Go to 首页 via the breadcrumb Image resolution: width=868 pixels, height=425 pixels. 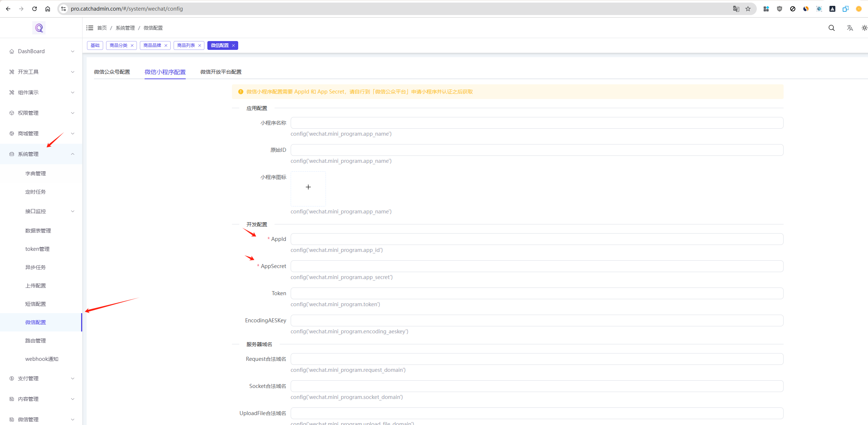(x=102, y=28)
